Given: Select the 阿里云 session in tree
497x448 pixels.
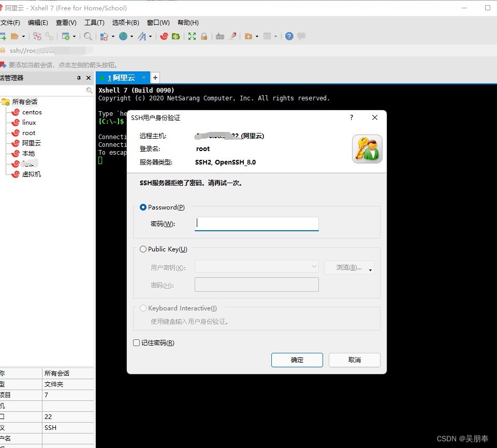Looking at the screenshot, I should [32, 143].
